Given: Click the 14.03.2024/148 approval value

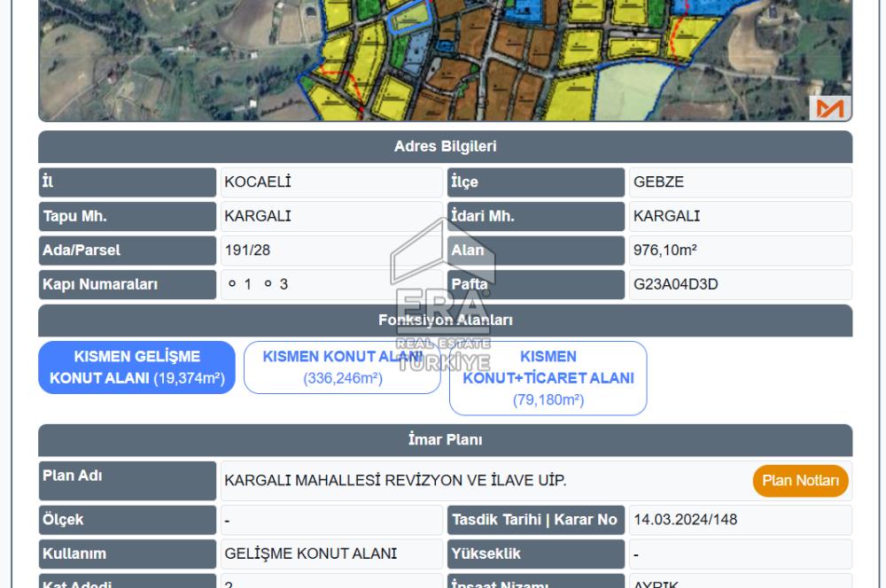Looking at the screenshot, I should pos(740,520).
